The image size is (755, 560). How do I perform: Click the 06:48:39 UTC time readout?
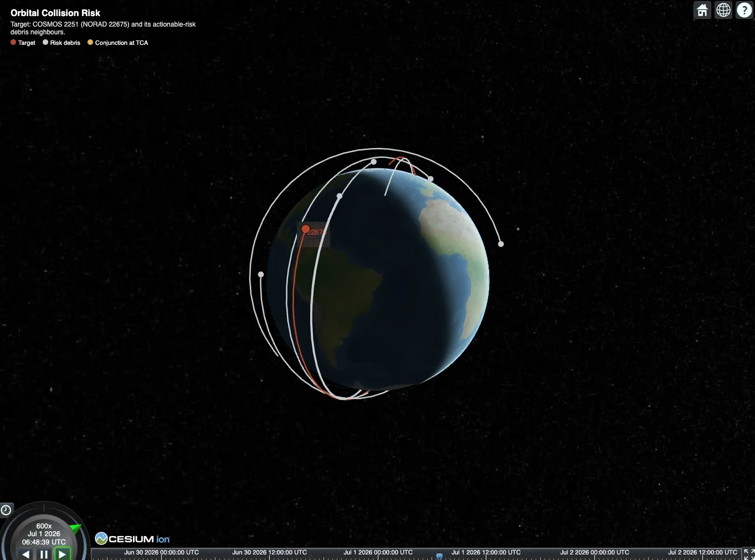[44, 542]
